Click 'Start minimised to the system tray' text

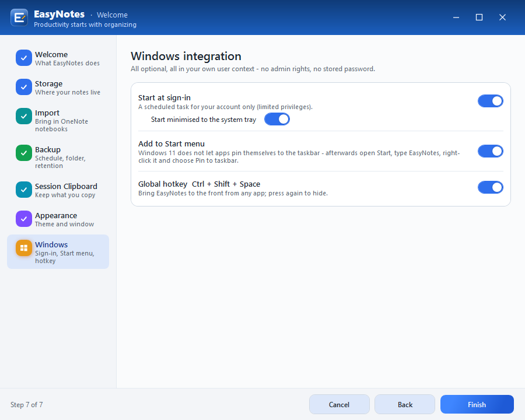[x=204, y=119]
